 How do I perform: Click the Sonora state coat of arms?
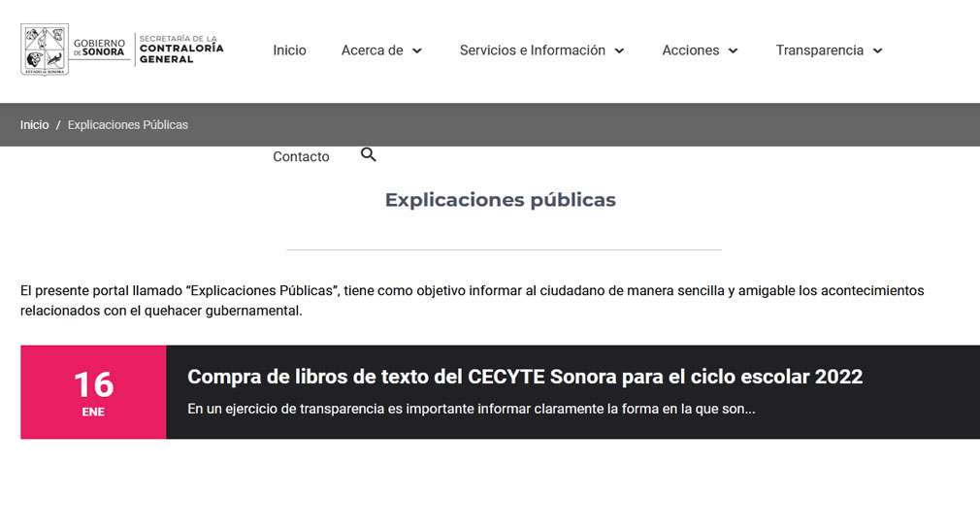(x=45, y=50)
